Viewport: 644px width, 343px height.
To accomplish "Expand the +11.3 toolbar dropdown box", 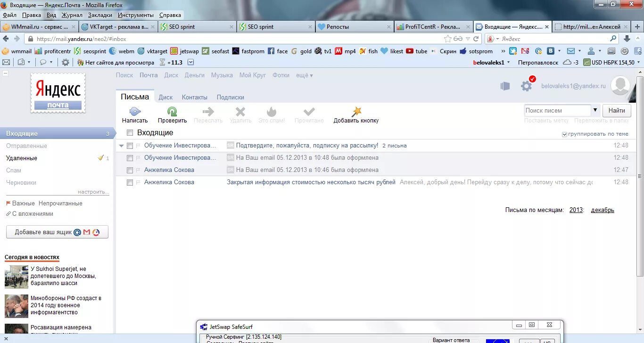I will point(190,62).
